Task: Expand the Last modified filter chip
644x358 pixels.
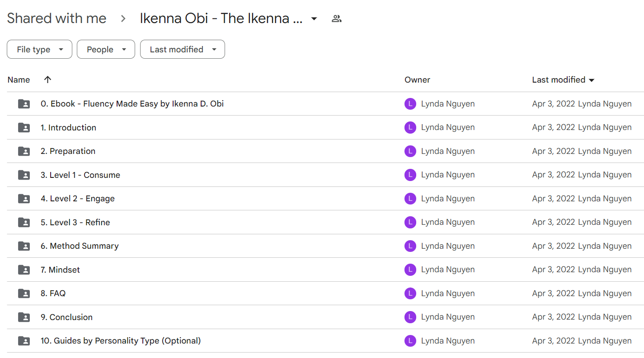Action: tap(182, 49)
